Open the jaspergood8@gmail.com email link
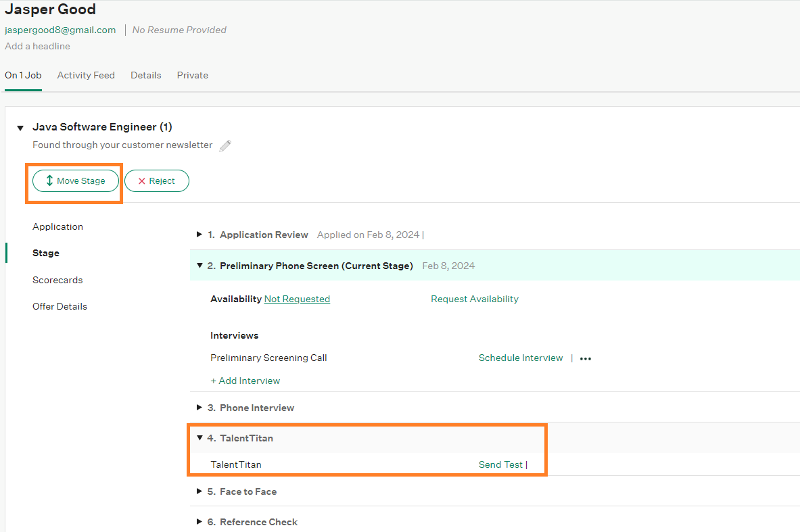Screen dimensions: 800x532 coord(60,30)
